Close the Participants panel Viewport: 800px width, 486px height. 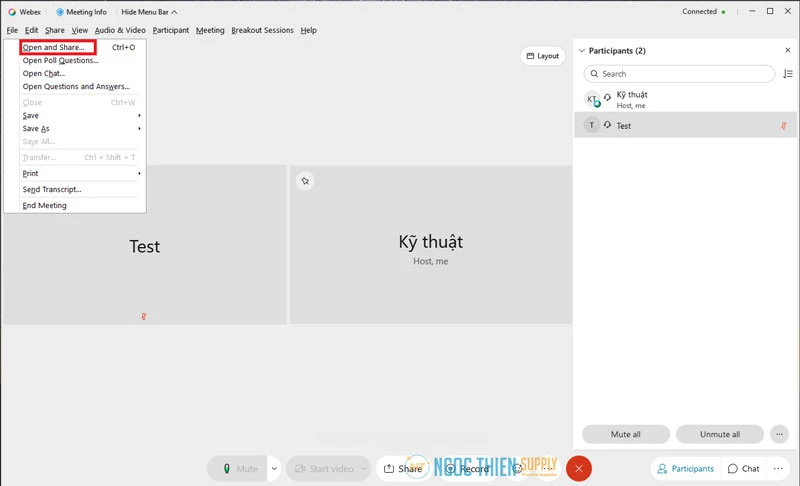(788, 50)
